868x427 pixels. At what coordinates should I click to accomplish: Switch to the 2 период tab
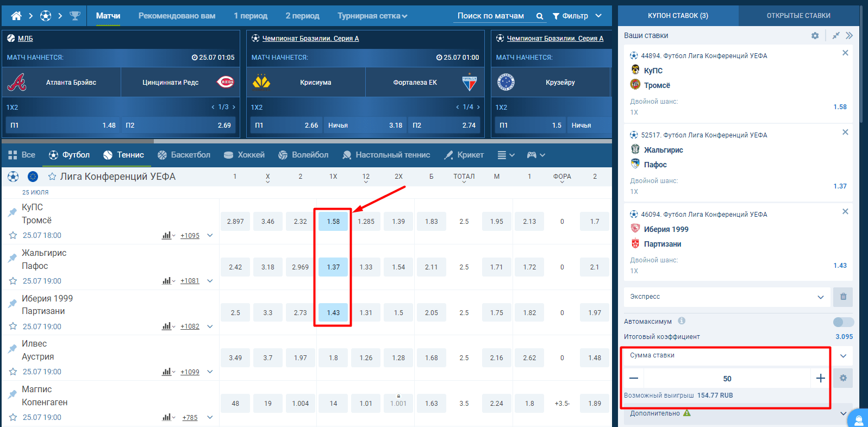coord(302,16)
